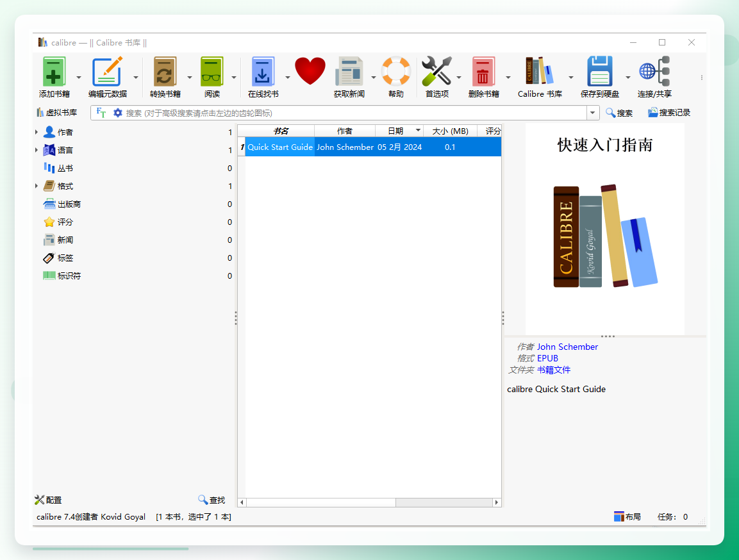The image size is (739, 560).
Task: Click the 添加书籍 add books icon
Action: (x=54, y=72)
